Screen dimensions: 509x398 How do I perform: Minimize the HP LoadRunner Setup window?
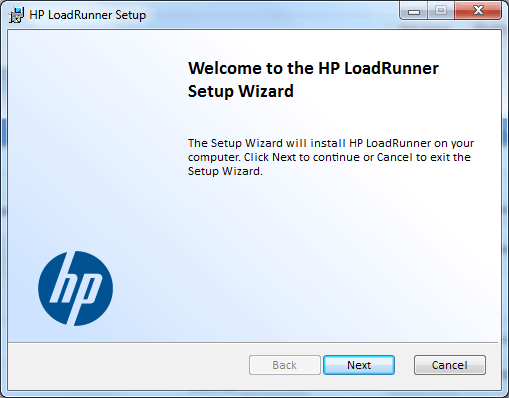coord(414,12)
